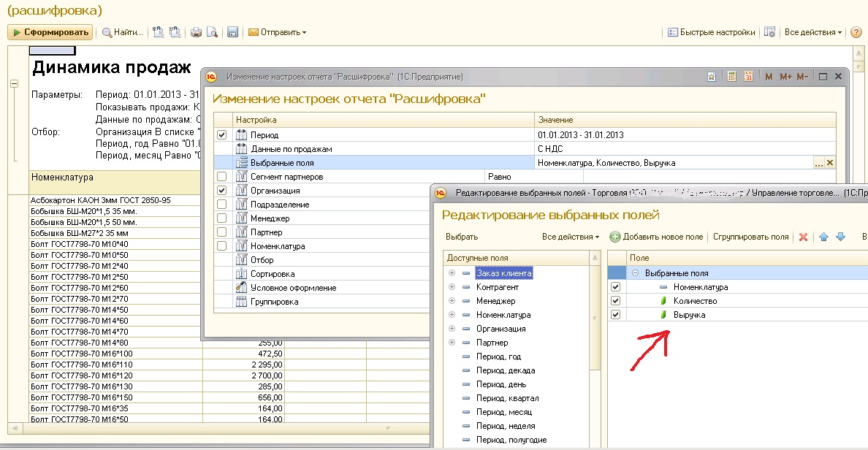Click up arrow of available fields scrollbar
Image resolution: width=868 pixels, height=450 pixels.
[x=595, y=257]
